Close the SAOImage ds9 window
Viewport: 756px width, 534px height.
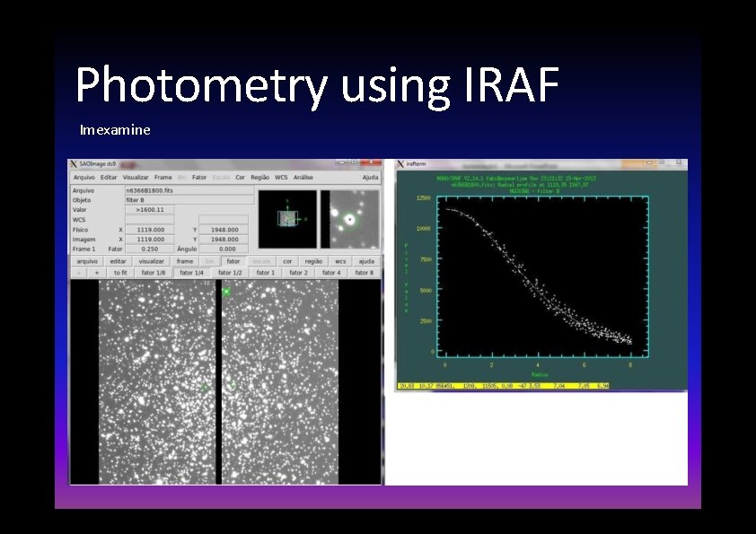click(x=371, y=163)
